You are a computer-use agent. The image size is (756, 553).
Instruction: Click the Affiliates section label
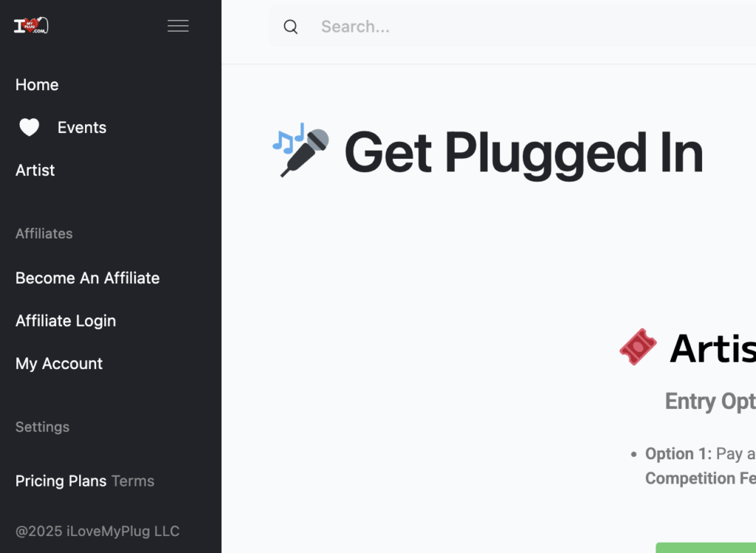44,234
